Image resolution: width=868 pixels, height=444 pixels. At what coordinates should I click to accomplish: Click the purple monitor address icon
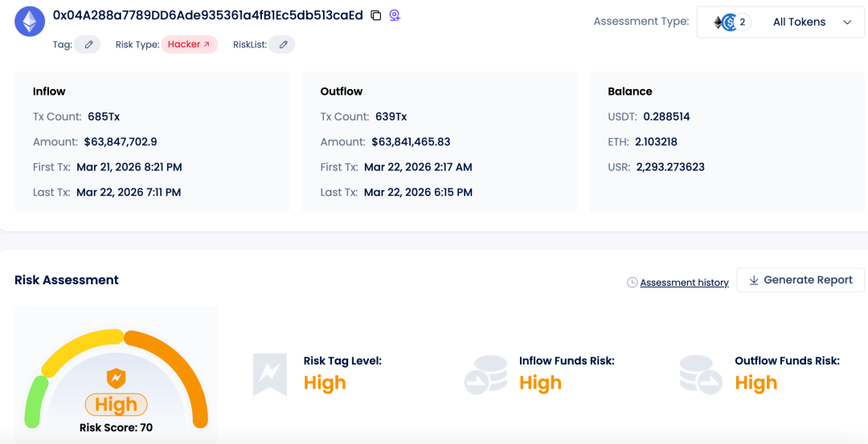click(x=395, y=15)
